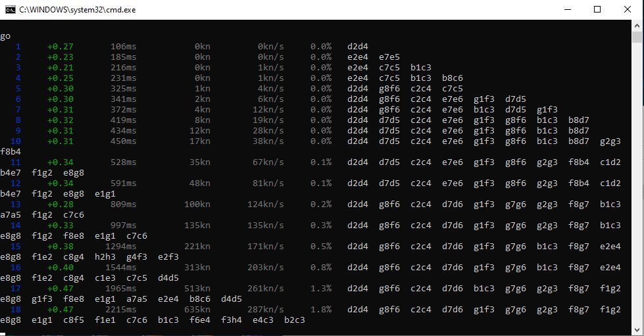
Task: Click the 341ms time value
Action: [x=123, y=99]
